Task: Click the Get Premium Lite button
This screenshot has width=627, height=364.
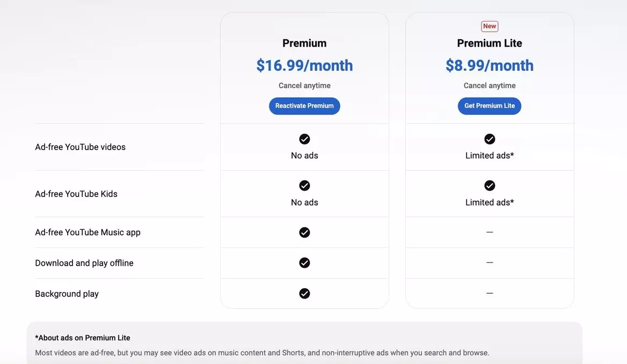Action: click(x=490, y=106)
